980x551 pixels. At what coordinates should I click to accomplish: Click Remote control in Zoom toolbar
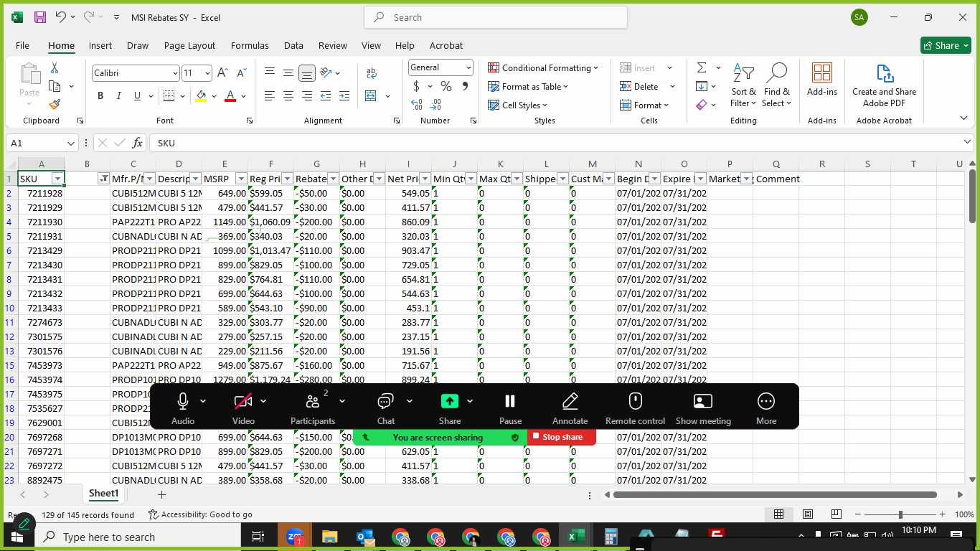coord(635,408)
